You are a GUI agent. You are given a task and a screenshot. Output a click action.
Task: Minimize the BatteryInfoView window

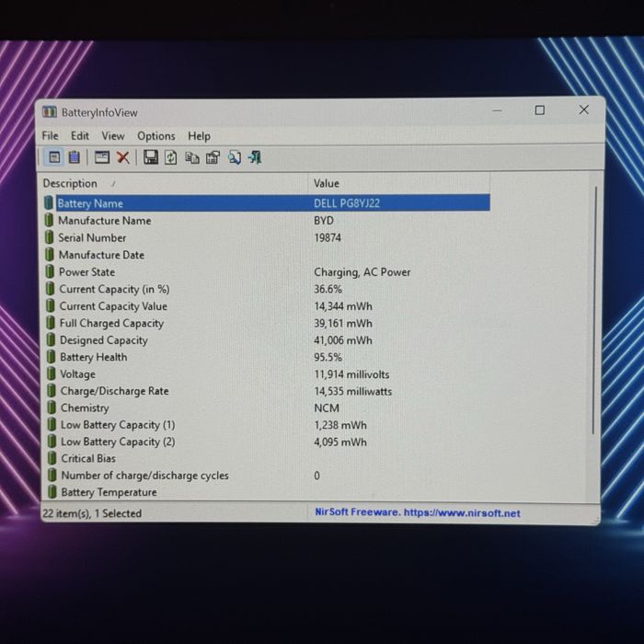click(497, 110)
